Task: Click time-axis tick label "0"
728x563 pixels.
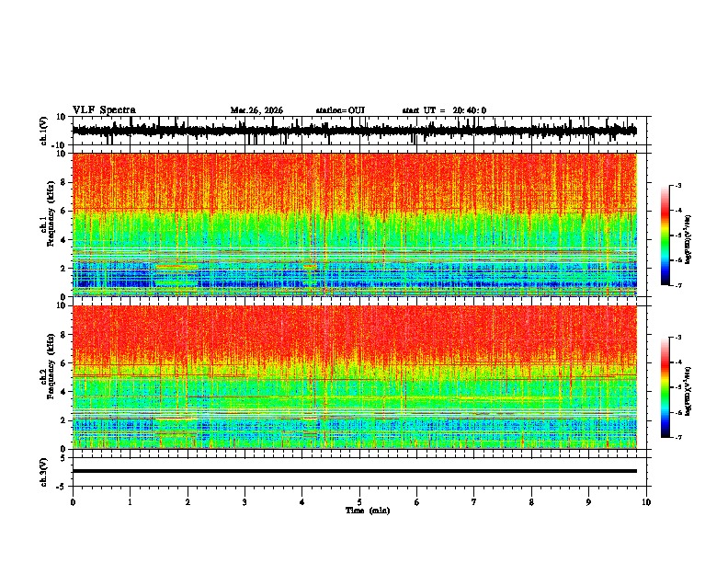Action: coord(73,502)
